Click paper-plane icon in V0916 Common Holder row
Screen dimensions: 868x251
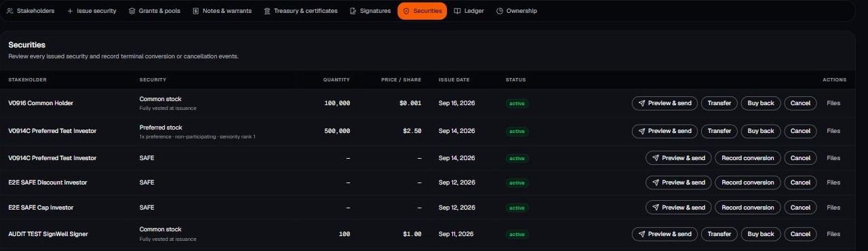[x=642, y=103]
